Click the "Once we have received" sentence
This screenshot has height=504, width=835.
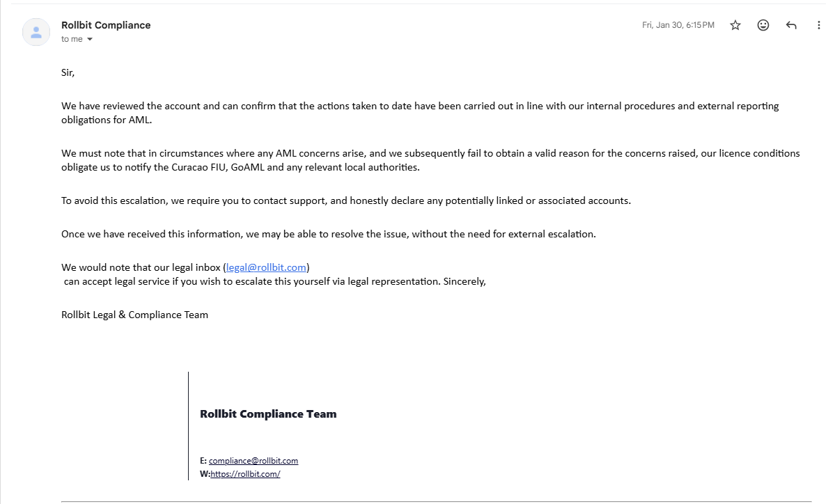(328, 234)
